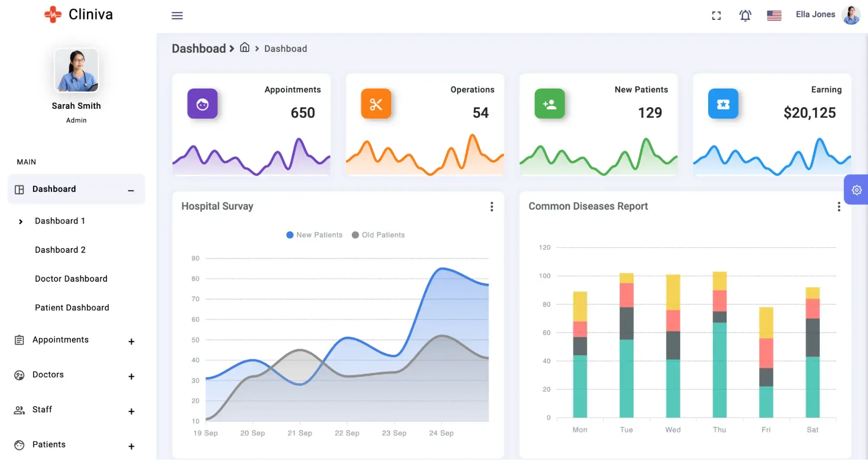This screenshot has width=868, height=460.
Task: Toggle the hamburger sidebar menu
Action: pyautogui.click(x=177, y=16)
